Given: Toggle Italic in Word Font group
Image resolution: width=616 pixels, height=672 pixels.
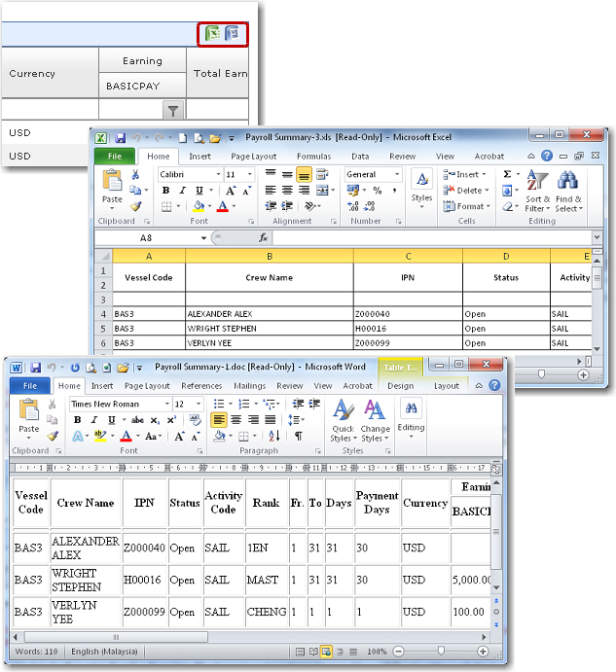Looking at the screenshot, I should click(x=94, y=420).
